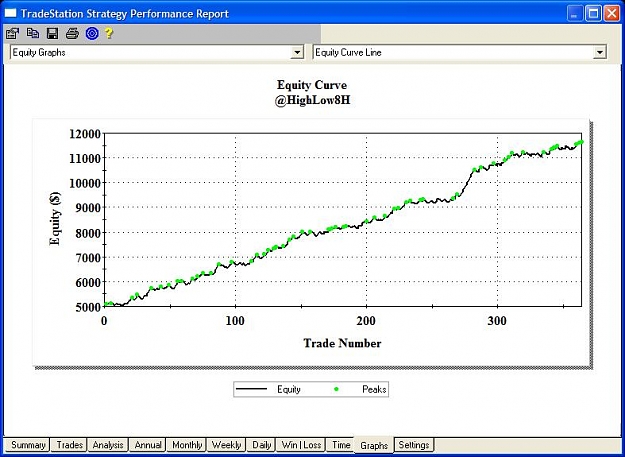
Task: Maximize the performance report window
Action: coord(593,14)
